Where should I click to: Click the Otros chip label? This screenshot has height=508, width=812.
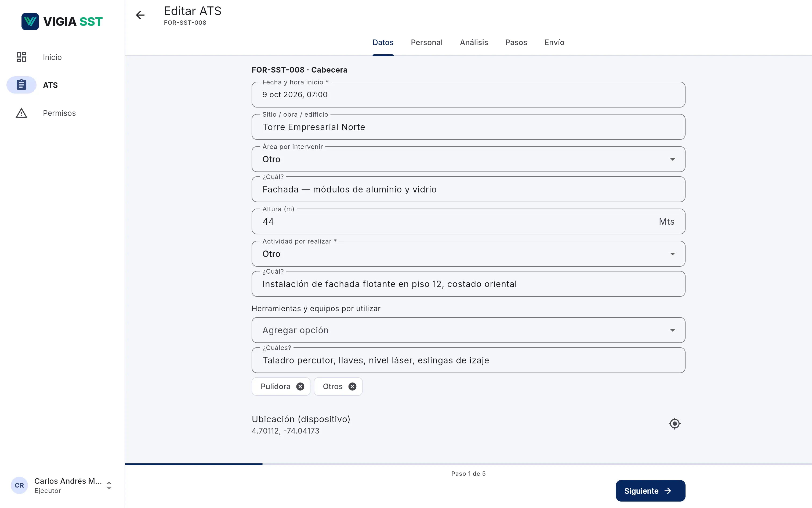point(332,387)
